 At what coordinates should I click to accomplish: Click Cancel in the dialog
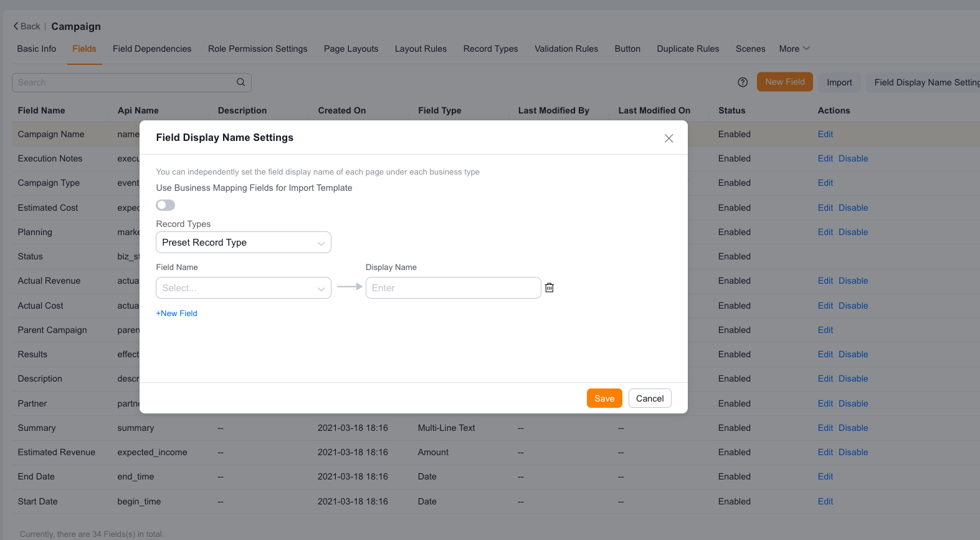click(650, 398)
